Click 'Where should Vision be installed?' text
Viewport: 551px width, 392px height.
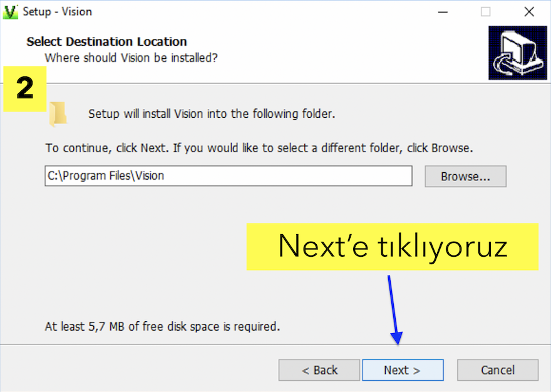coord(131,58)
